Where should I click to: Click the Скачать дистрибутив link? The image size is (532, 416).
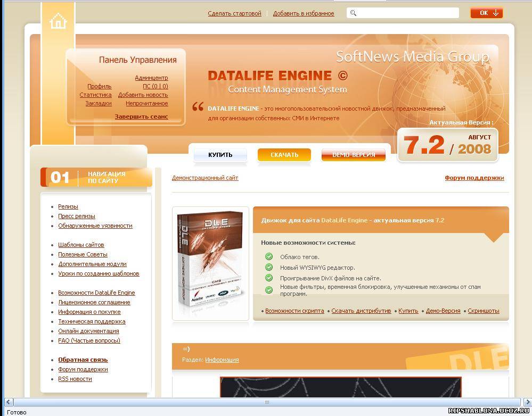[x=361, y=311]
